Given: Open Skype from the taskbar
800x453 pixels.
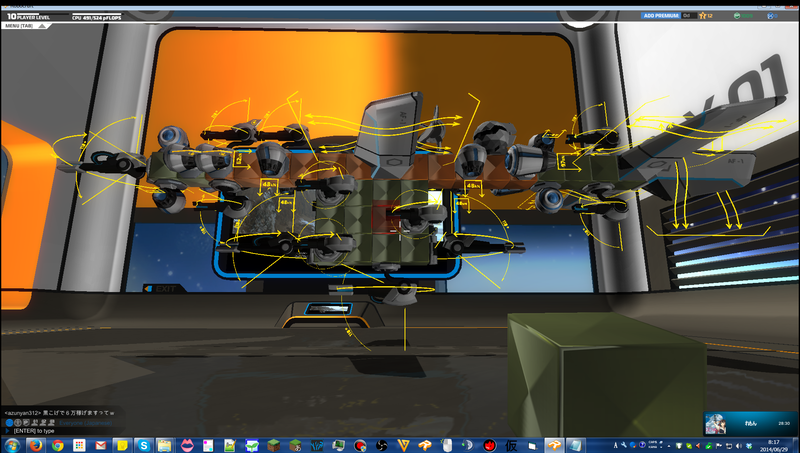Looking at the screenshot, I should point(143,445).
